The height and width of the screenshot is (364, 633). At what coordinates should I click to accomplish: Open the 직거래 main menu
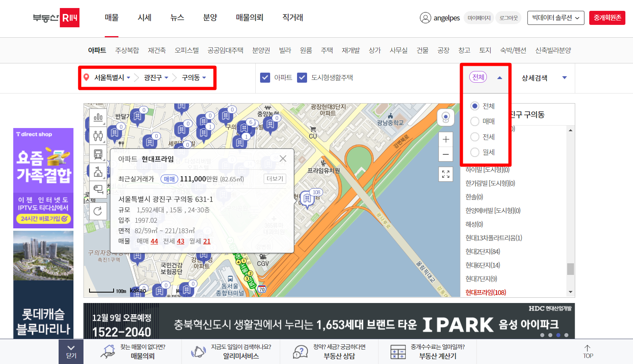[x=293, y=18]
